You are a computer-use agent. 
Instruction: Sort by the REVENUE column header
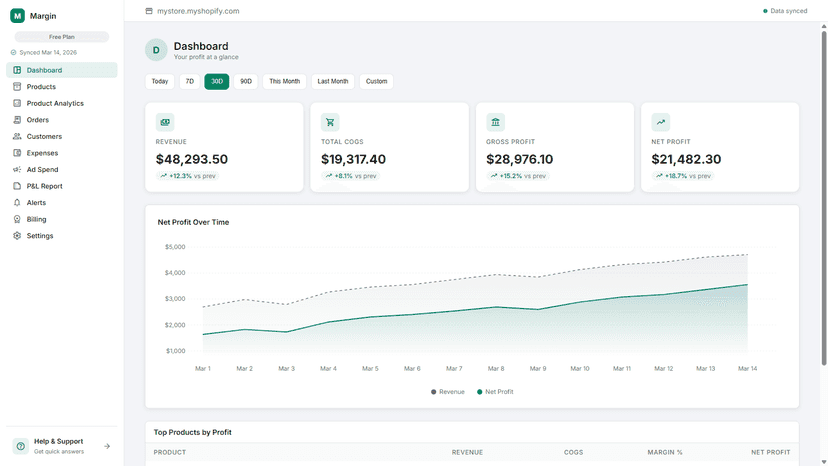[x=467, y=452]
